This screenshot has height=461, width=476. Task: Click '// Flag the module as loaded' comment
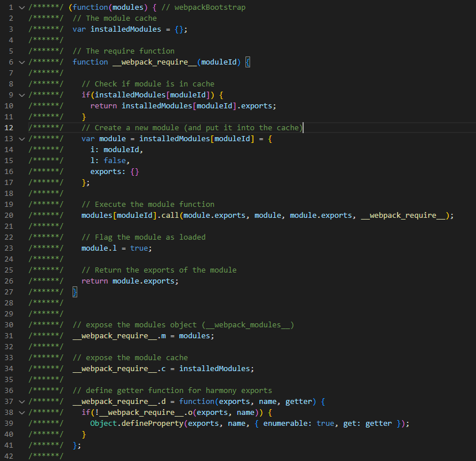[143, 237]
